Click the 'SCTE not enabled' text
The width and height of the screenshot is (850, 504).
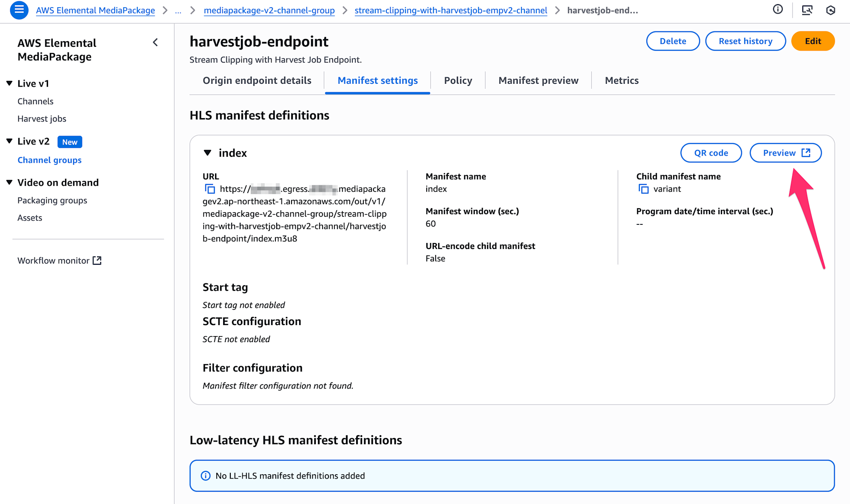click(236, 339)
